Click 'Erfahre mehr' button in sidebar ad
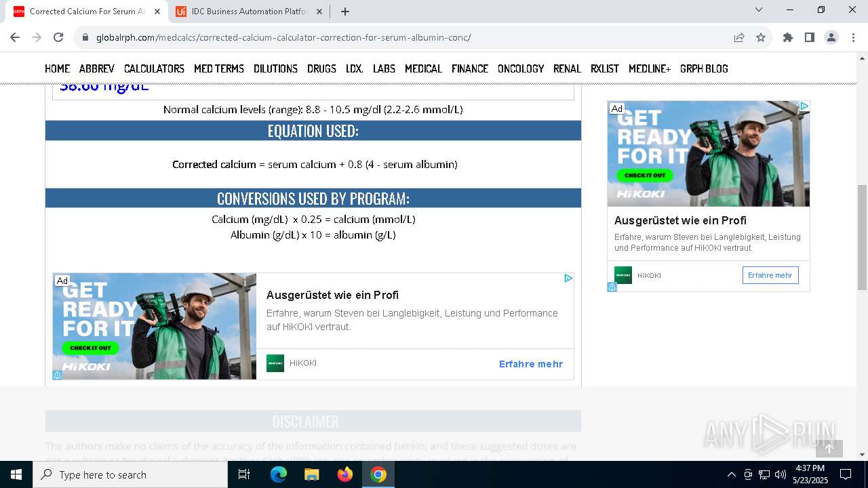Image resolution: width=868 pixels, height=488 pixels. click(x=770, y=275)
